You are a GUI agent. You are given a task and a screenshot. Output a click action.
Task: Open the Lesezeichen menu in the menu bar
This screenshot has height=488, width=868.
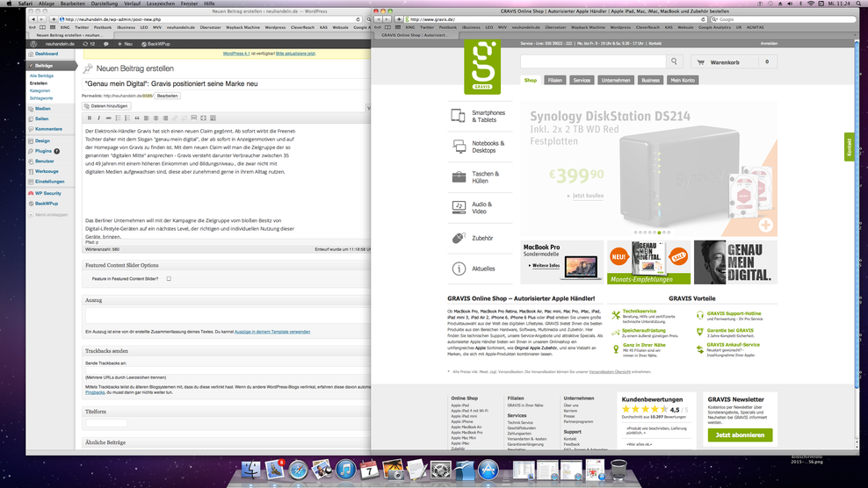click(160, 4)
